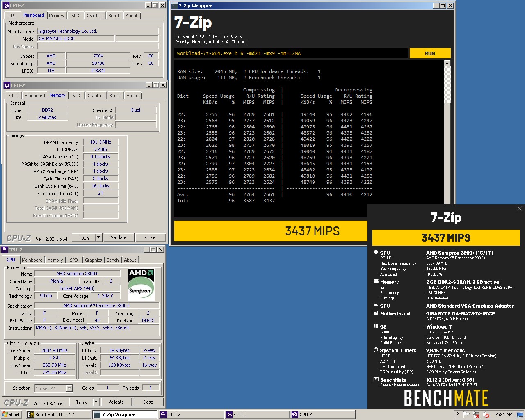Close the BenchMate result overlay with X
The width and height of the screenshot is (525, 420).
click(520, 208)
